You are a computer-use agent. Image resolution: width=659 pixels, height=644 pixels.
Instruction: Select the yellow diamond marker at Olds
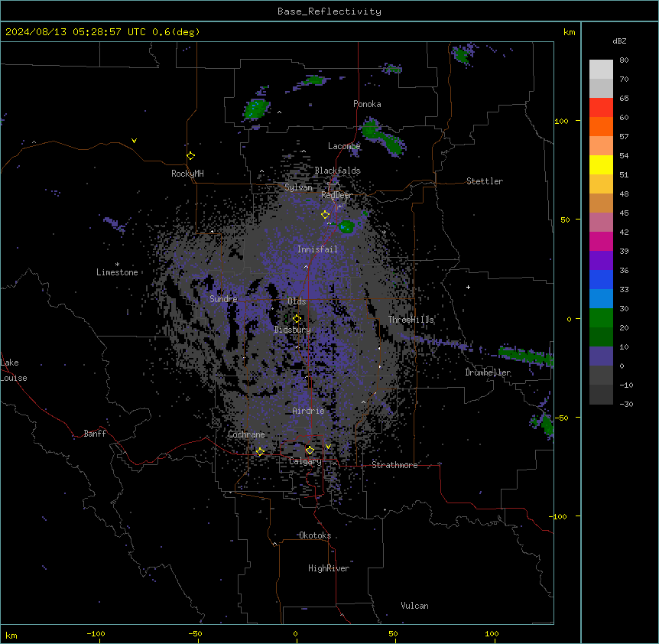click(x=297, y=319)
